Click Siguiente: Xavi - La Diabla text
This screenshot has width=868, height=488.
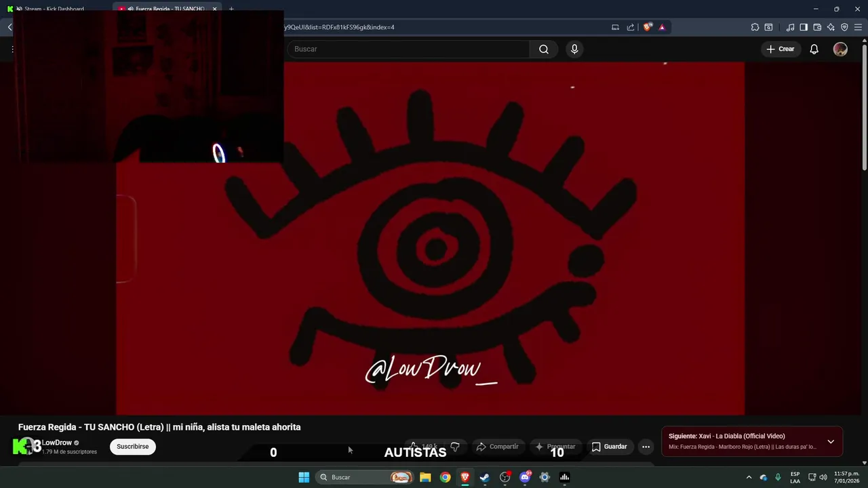pyautogui.click(x=726, y=436)
